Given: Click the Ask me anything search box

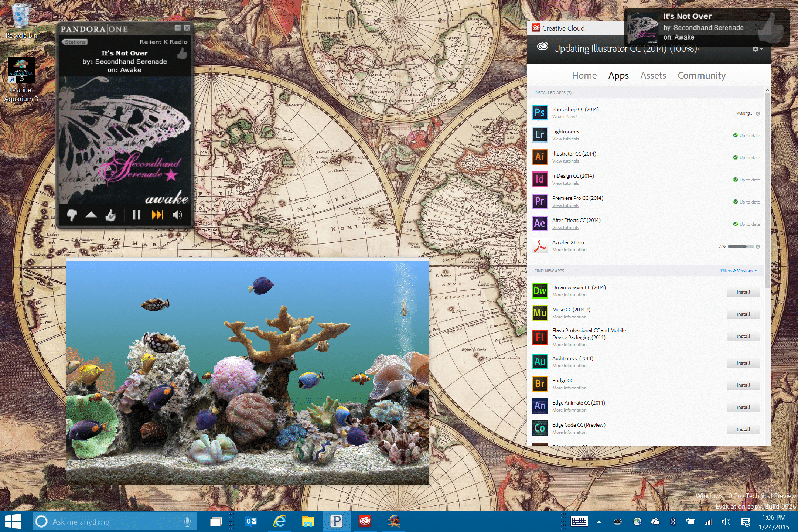Looking at the screenshot, I should point(115,522).
